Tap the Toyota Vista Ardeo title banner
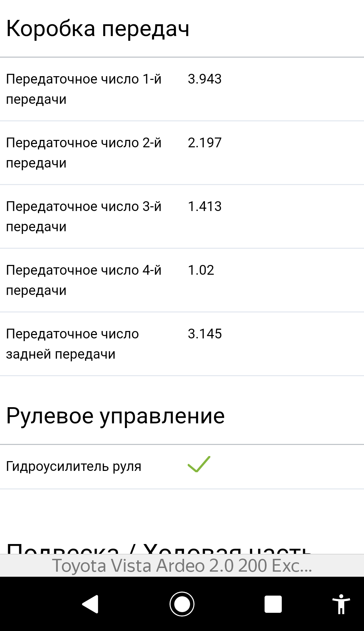 tap(182, 566)
